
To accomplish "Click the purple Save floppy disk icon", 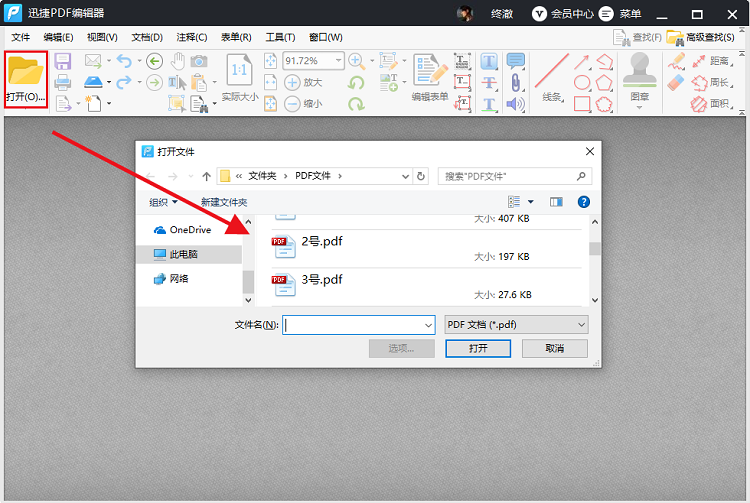I will tap(63, 61).
